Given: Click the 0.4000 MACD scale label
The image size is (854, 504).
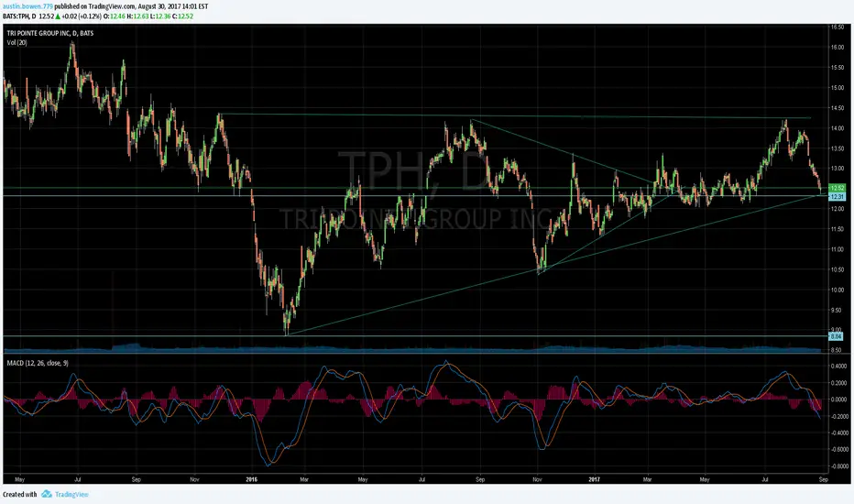Looking at the screenshot, I should tap(839, 367).
